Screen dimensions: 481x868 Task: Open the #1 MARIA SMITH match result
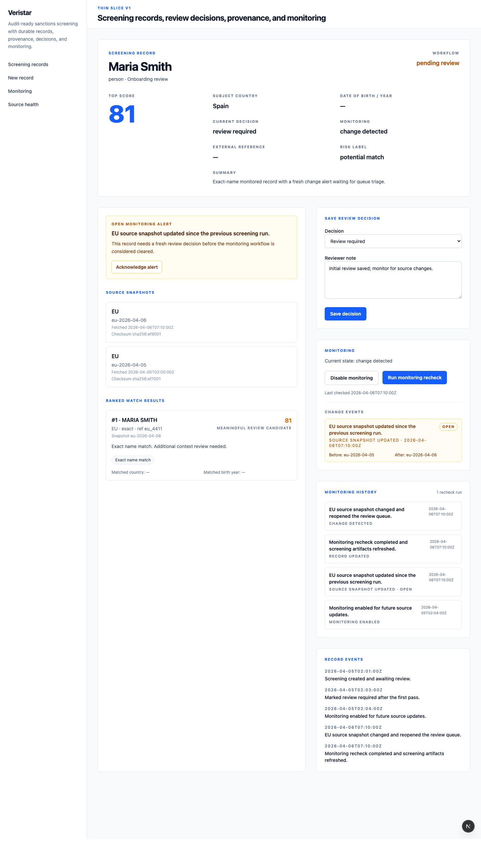point(201,445)
